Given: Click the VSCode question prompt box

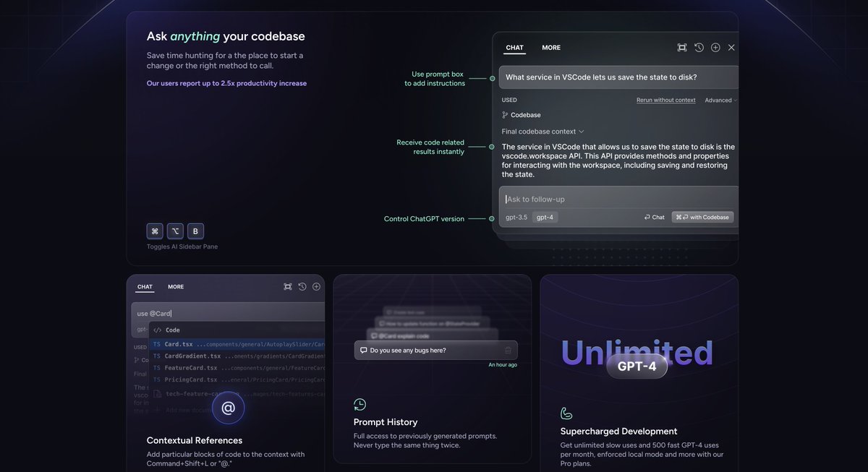Looking at the screenshot, I should 619,77.
